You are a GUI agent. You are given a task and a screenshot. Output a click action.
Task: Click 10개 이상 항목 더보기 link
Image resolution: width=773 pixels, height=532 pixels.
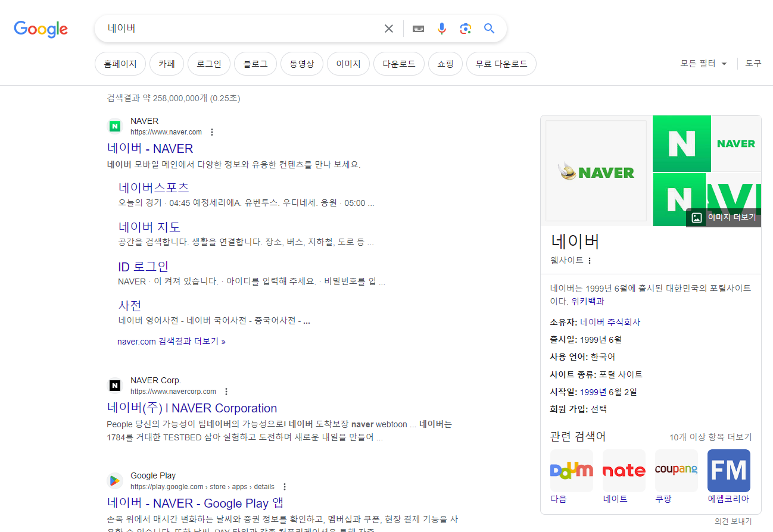pos(710,437)
